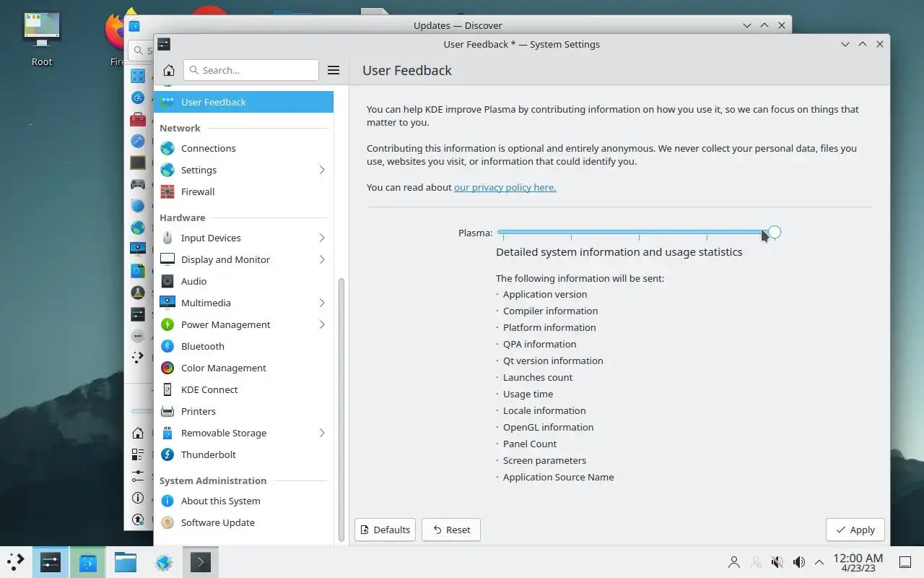The width and height of the screenshot is (924, 578).
Task: Open our privacy policy link
Action: [x=505, y=187]
